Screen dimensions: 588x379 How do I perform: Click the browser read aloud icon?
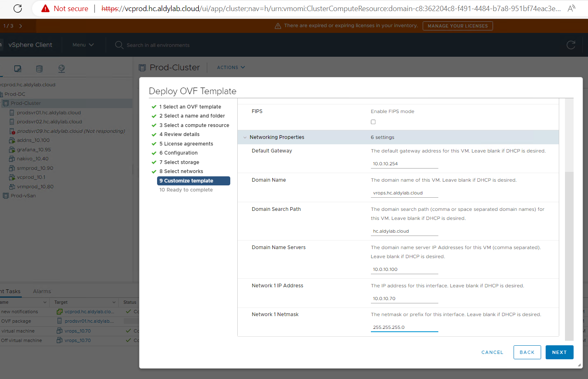(x=571, y=8)
